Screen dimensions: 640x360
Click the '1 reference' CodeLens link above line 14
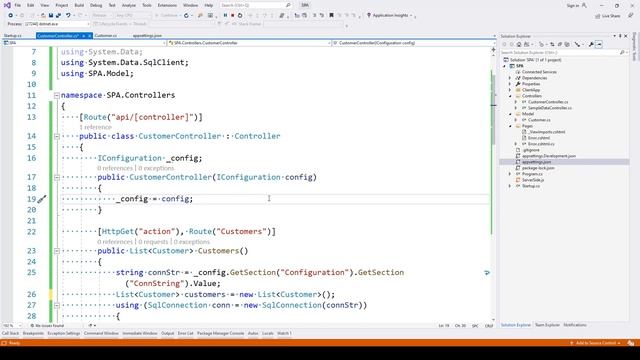(x=95, y=127)
